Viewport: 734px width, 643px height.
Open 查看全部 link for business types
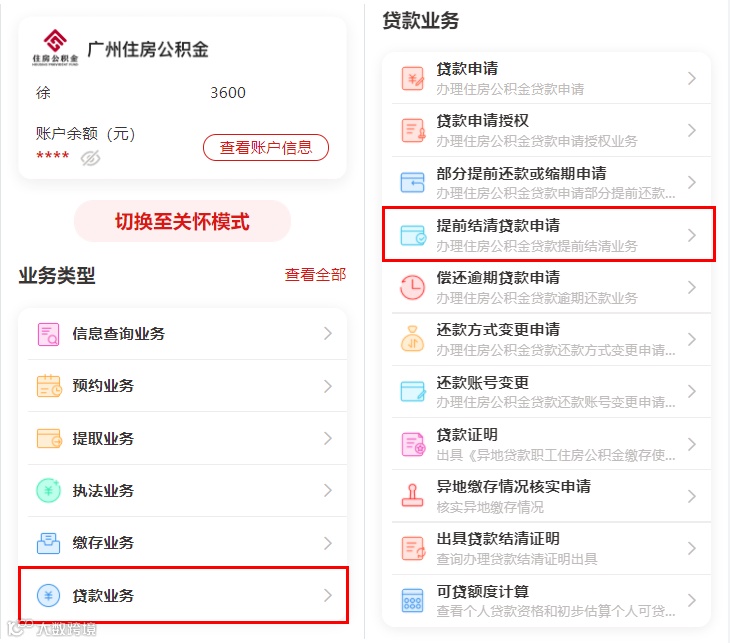point(315,274)
